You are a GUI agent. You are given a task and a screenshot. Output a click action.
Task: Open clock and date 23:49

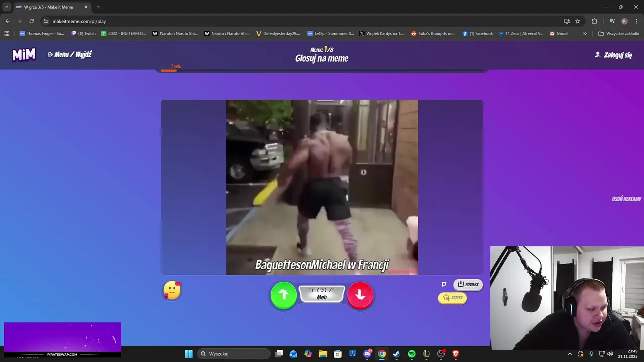(628, 354)
